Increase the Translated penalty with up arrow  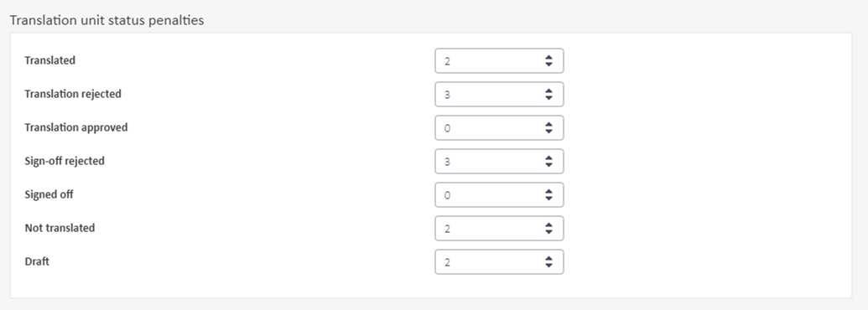[x=548, y=57]
